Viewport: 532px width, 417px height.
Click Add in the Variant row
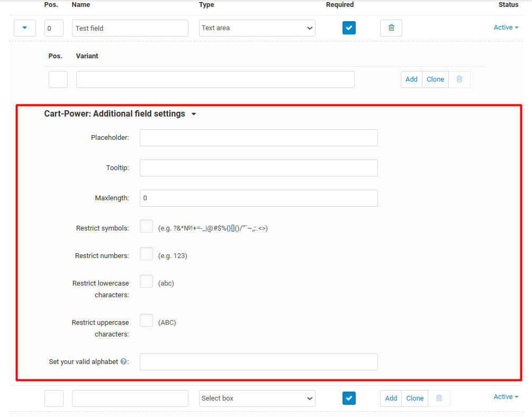[411, 79]
